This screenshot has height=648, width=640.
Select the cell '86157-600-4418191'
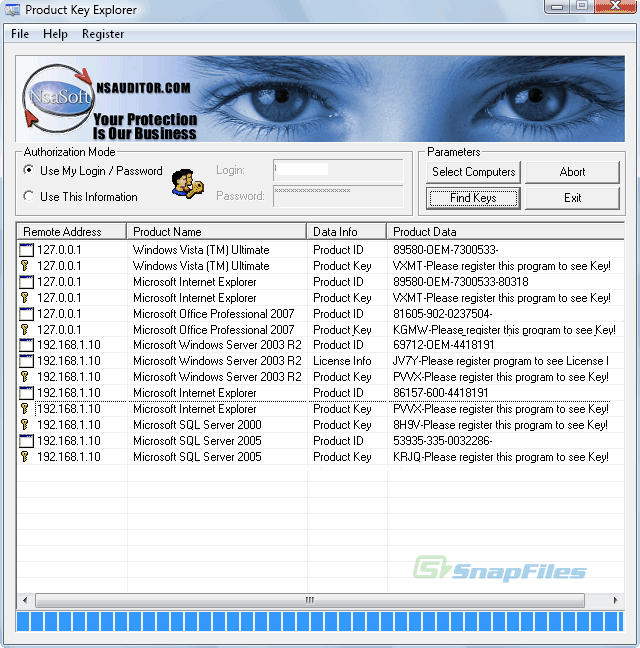[x=440, y=393]
